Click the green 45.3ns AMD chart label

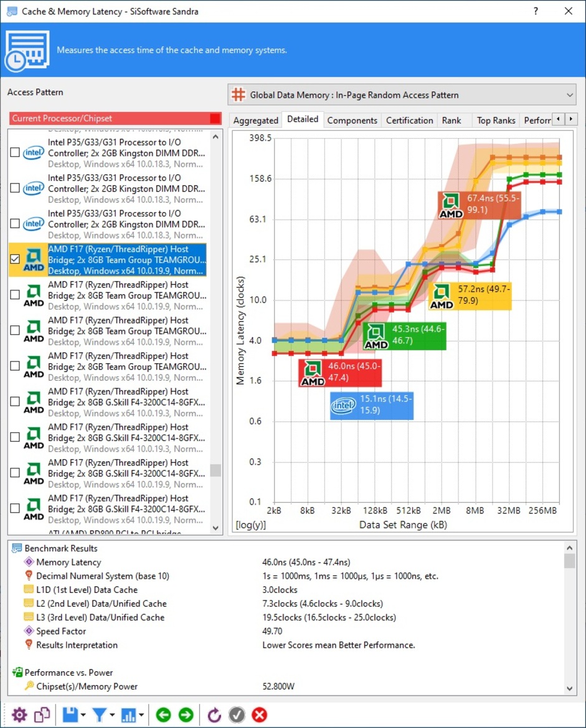[x=404, y=335]
